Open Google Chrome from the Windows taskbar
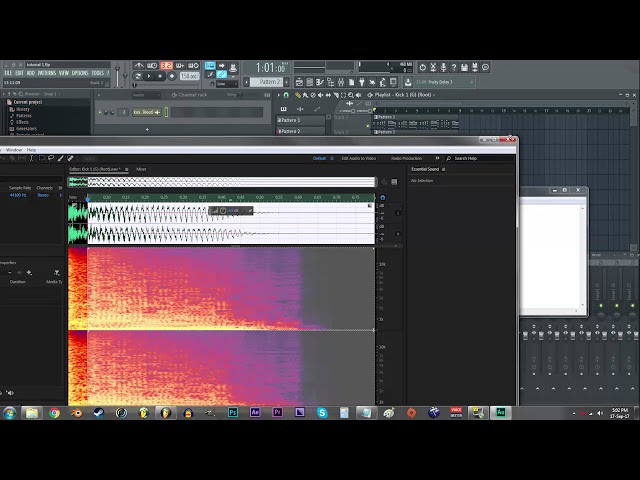640x480 pixels. pos(54,413)
